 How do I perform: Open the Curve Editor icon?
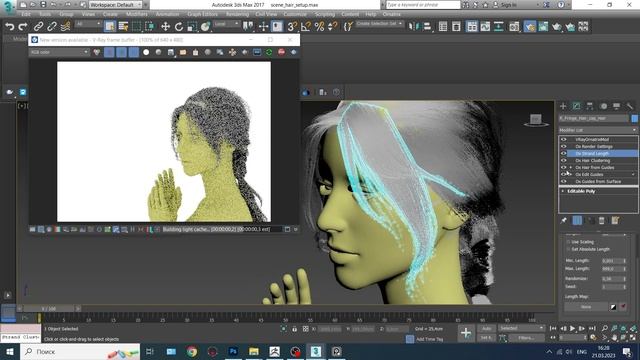point(485,27)
